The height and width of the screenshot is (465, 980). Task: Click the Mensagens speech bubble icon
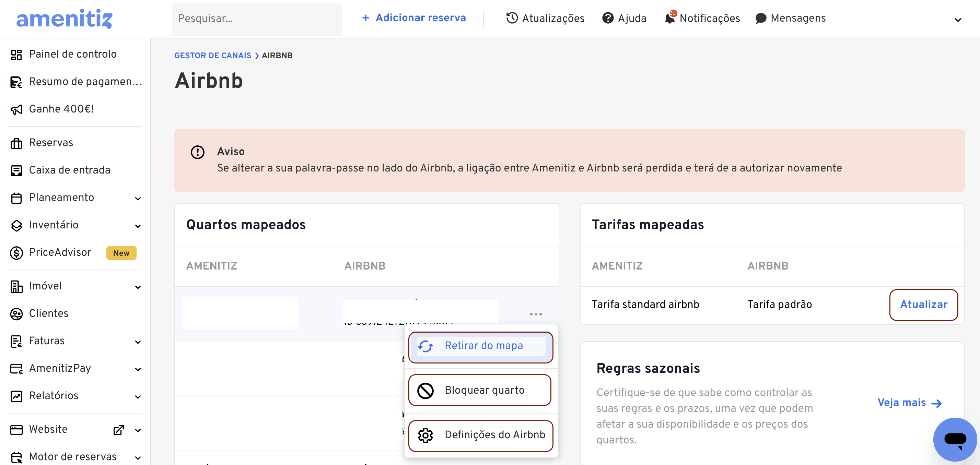[x=760, y=18]
